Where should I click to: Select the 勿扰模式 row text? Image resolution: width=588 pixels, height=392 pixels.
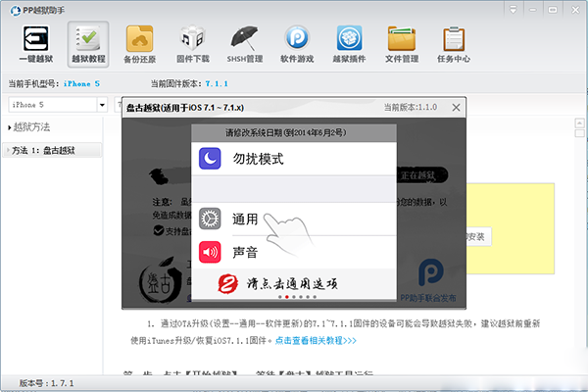click(x=259, y=159)
